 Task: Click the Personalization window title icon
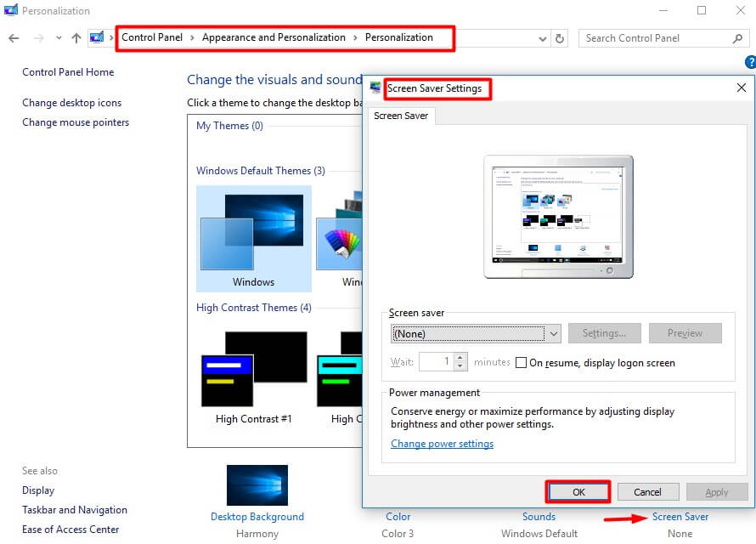tap(10, 9)
